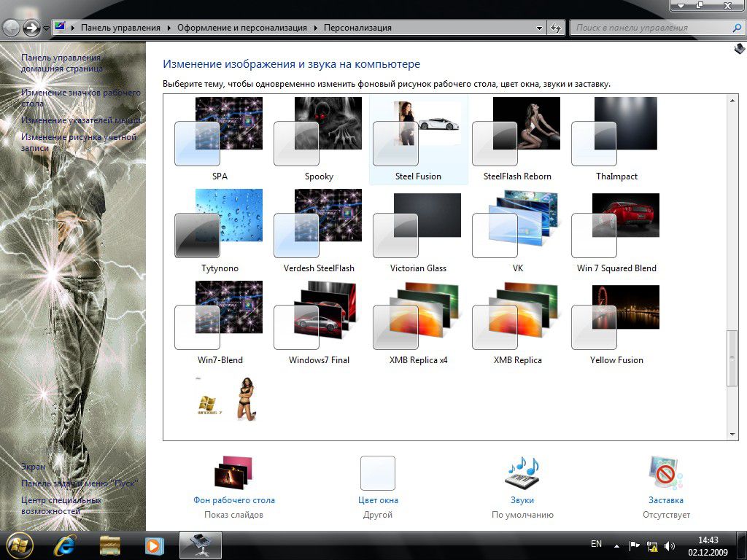
Task: Select the Windows7 Final theme
Action: coord(319,322)
